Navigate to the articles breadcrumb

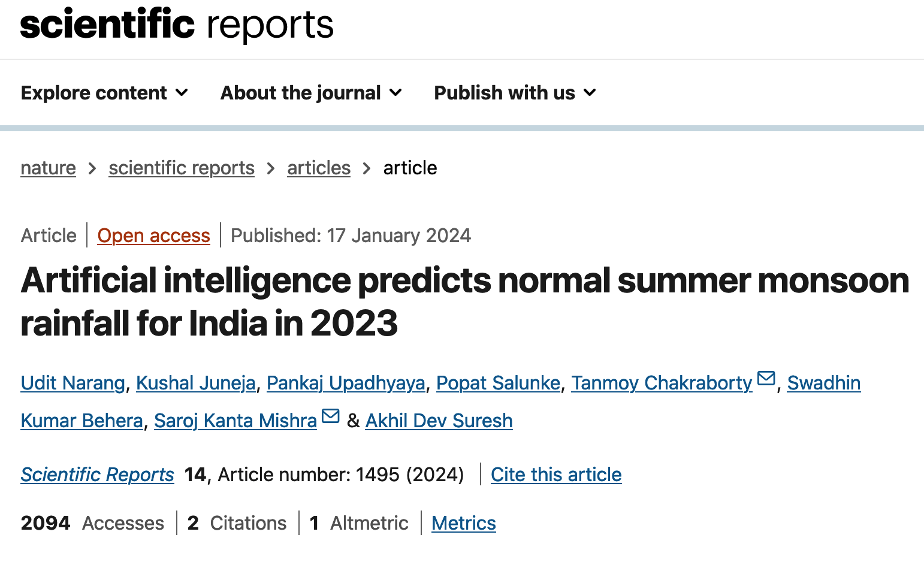click(x=319, y=168)
